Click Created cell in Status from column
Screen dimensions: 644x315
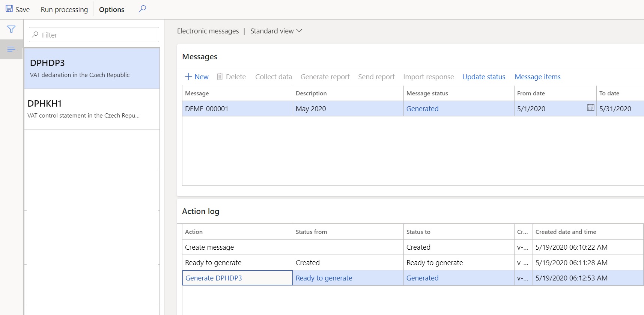(348, 262)
